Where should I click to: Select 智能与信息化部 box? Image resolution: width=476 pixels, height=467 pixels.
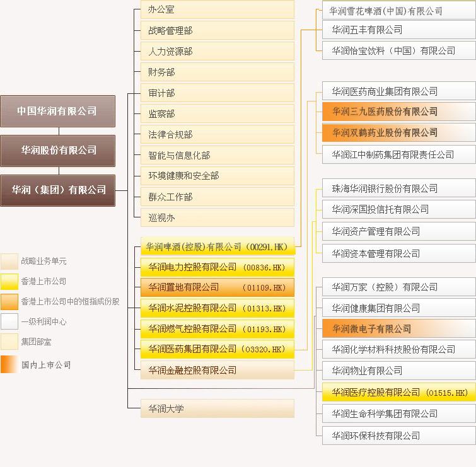218,155
